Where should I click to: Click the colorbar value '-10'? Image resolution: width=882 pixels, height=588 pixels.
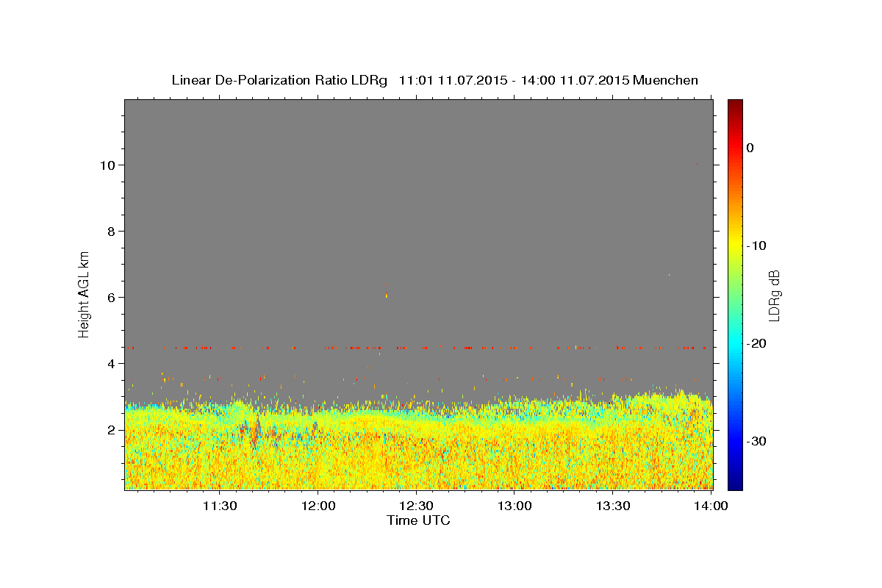pos(757,245)
